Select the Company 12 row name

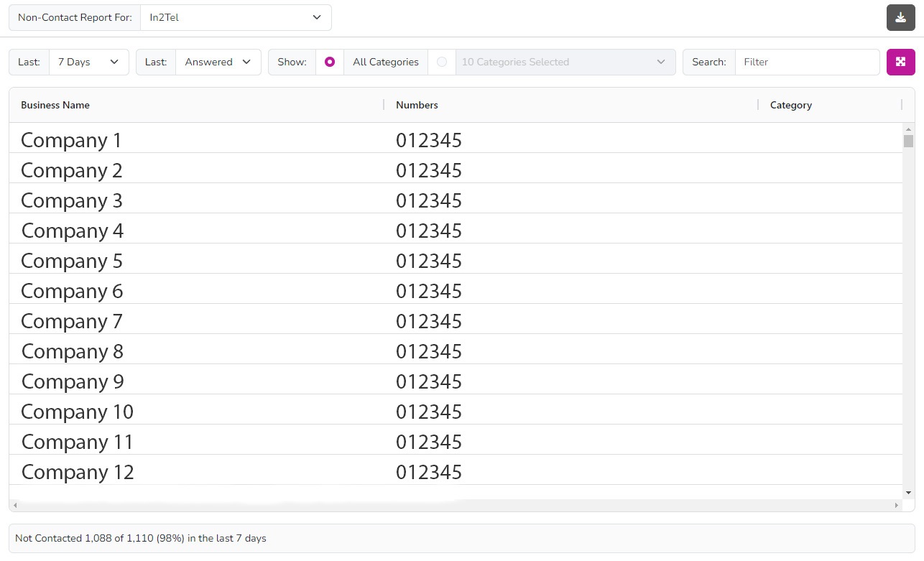click(78, 473)
